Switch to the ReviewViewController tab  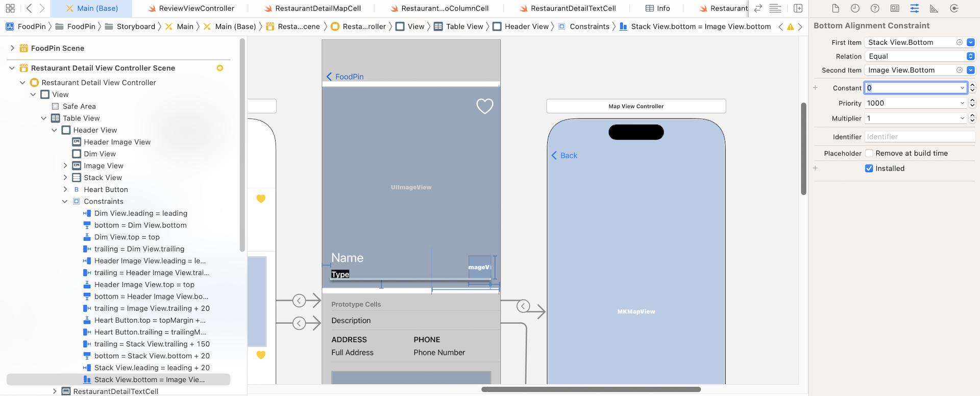pyautogui.click(x=196, y=8)
